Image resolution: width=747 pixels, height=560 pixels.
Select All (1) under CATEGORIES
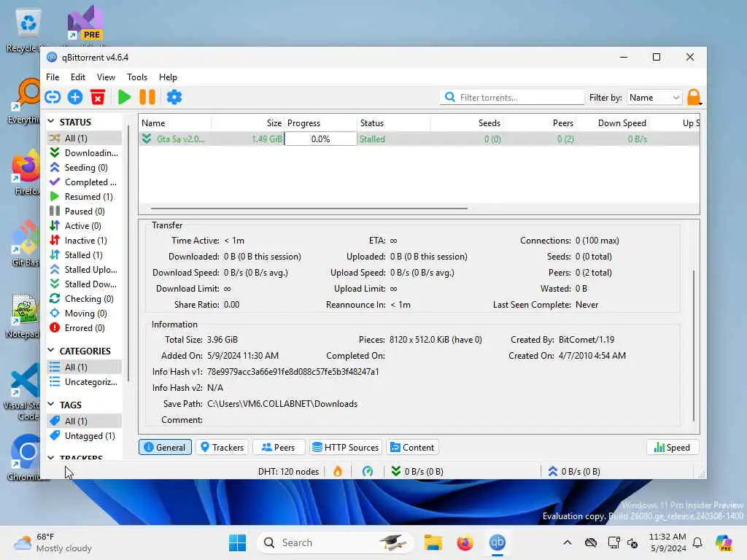tap(84, 367)
